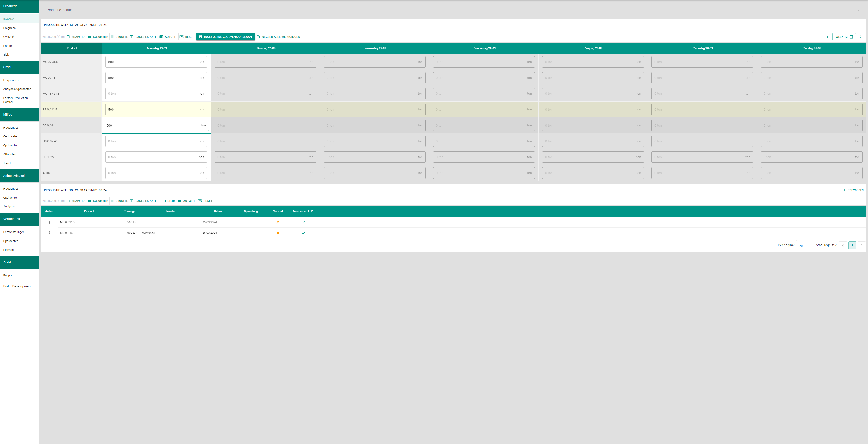This screenshot has width=868, height=444.
Task: Open Factory Production Control in the sidebar
Action: click(16, 100)
